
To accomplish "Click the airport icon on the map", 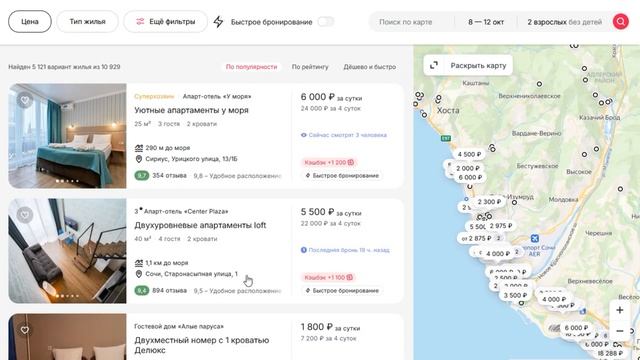I will 535,238.
